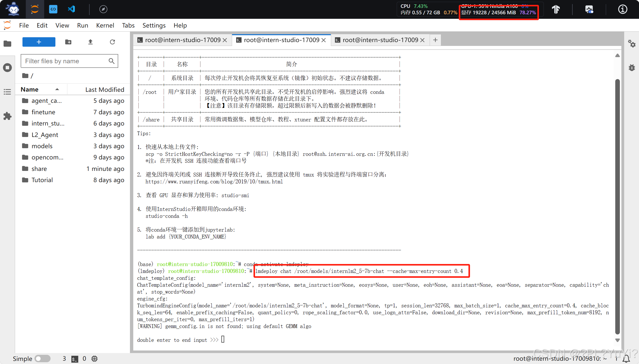Open the debugger bug icon on right sidebar
This screenshot has width=639, height=364.
tap(632, 68)
